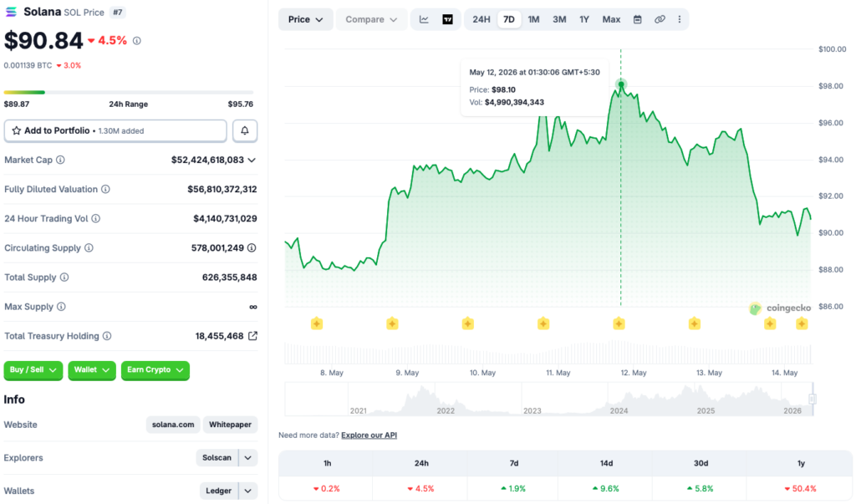Click news marker under 10. May
Image resolution: width=856 pixels, height=504 pixels.
pos(467,323)
